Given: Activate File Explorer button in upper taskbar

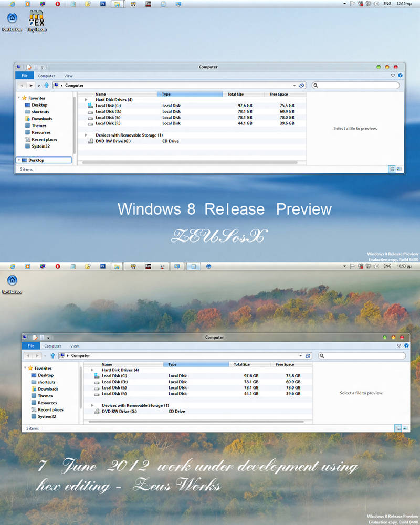Looking at the screenshot, I should tap(117, 4).
